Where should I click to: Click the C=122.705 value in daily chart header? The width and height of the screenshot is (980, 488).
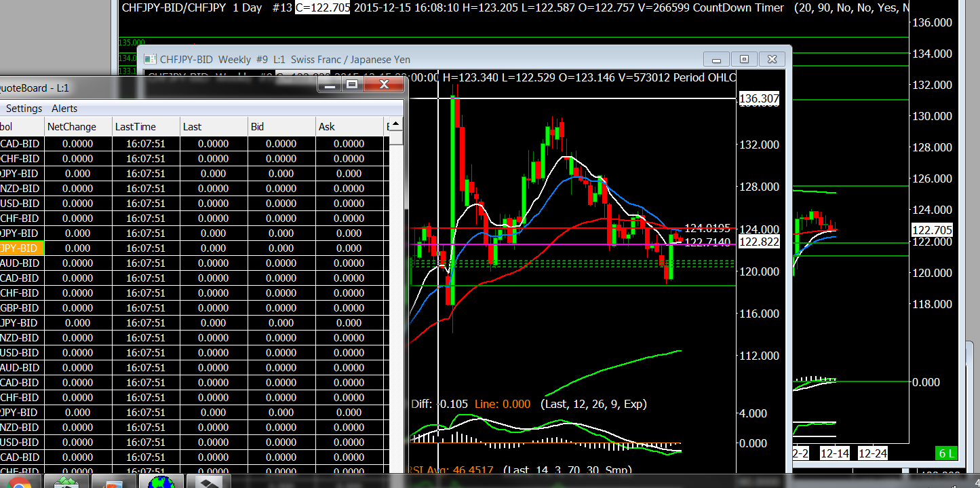point(322,7)
